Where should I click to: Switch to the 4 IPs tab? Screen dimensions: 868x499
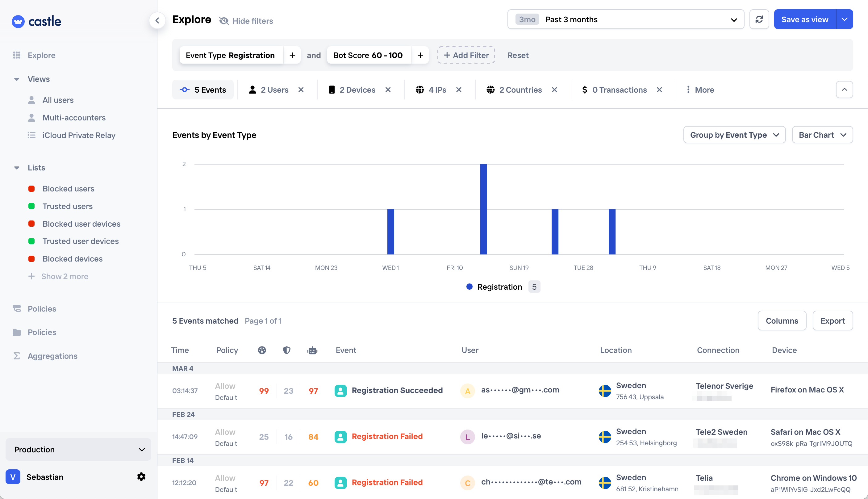(x=437, y=90)
